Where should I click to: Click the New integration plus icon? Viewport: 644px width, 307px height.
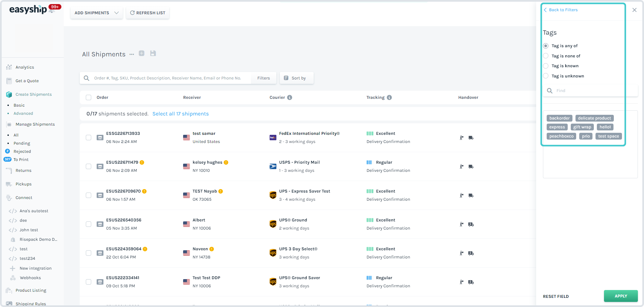[13, 268]
